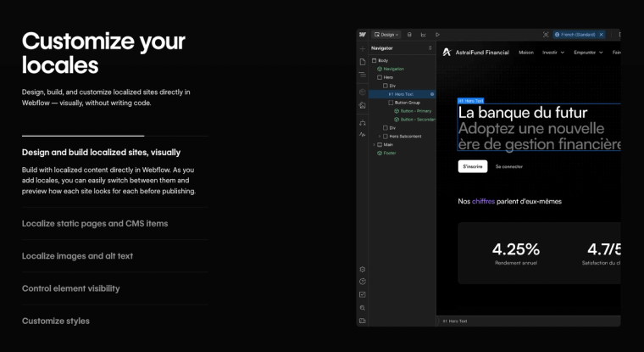Click the Se connecter link
Screen dimensions: 644x352
point(509,166)
